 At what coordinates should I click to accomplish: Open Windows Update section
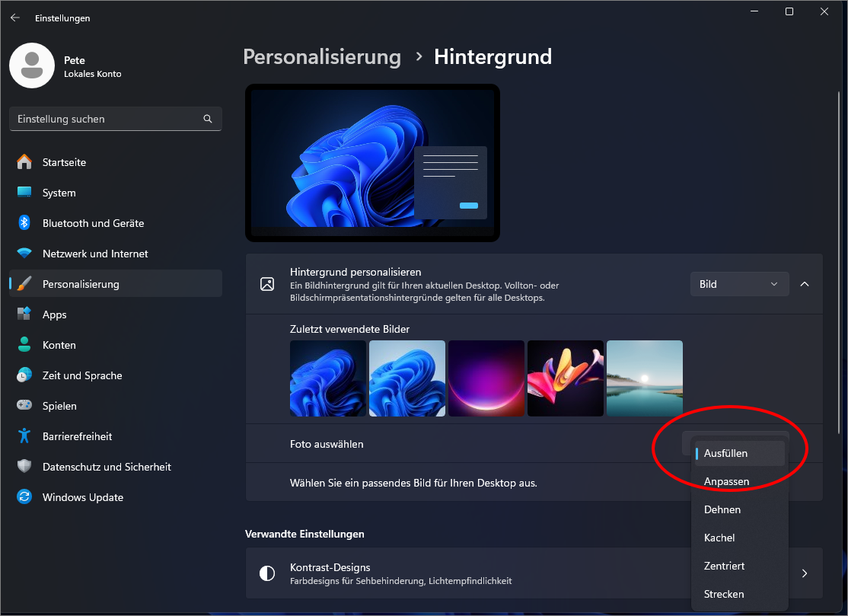(x=116, y=497)
